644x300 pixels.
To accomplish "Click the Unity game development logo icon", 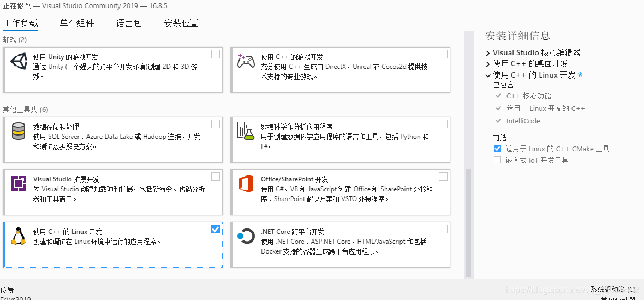I will point(17,62).
